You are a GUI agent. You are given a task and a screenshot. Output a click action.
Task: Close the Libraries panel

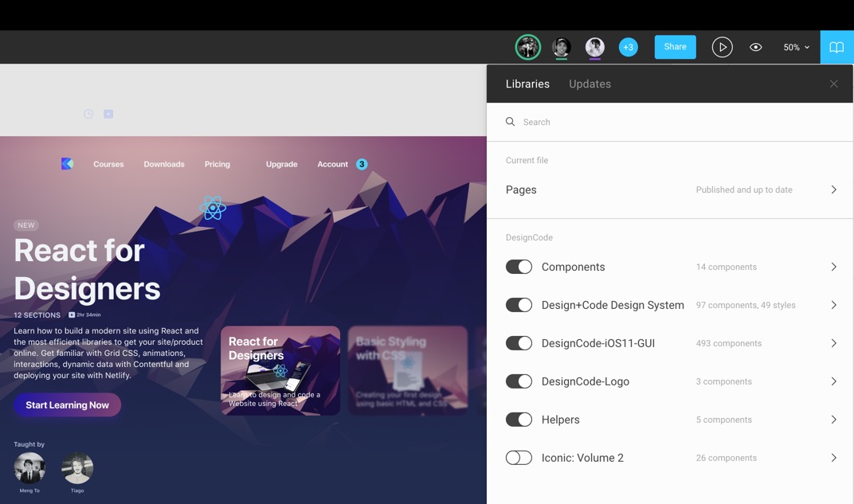[833, 84]
